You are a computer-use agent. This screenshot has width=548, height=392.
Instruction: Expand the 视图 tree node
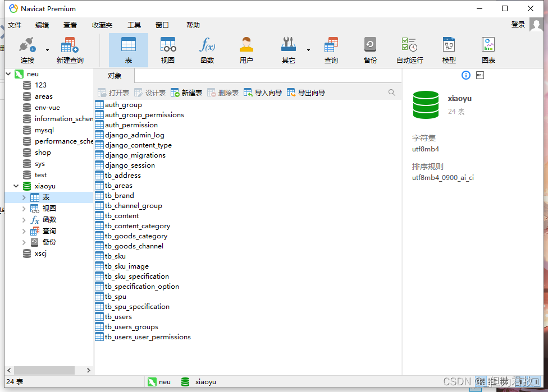[x=24, y=209]
